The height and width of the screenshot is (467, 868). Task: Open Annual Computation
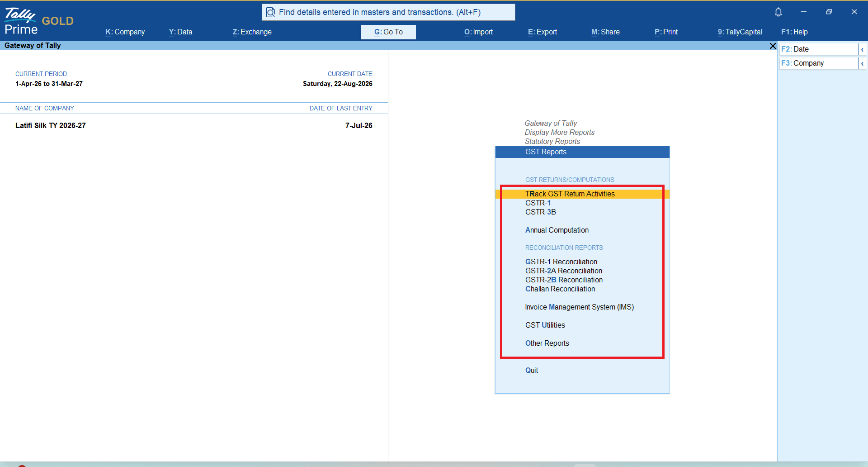pos(557,230)
